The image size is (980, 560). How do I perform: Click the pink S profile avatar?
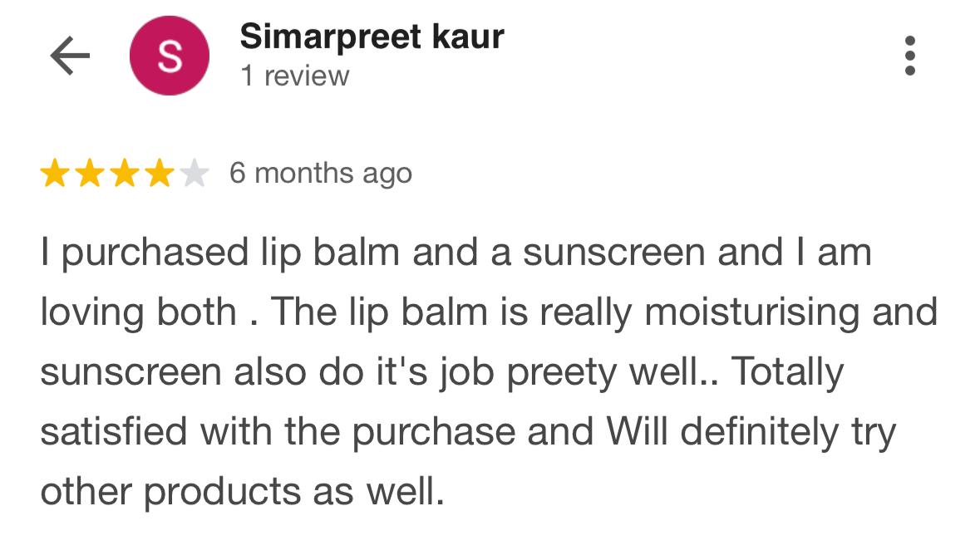pos(170,56)
